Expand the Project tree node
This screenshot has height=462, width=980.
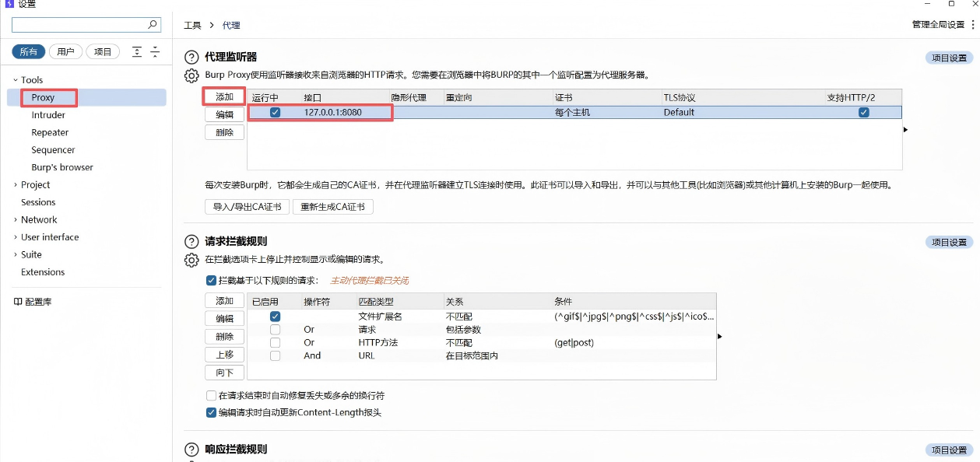coord(15,185)
